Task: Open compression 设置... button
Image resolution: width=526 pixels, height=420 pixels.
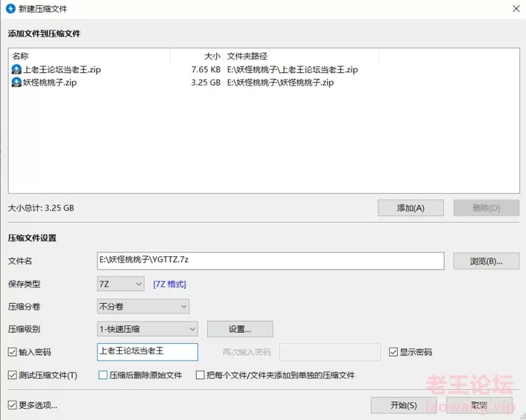Action: (240, 329)
